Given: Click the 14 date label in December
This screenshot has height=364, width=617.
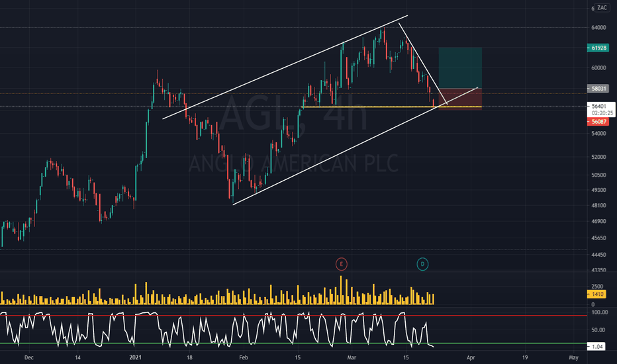Looking at the screenshot, I should pyautogui.click(x=77, y=357).
